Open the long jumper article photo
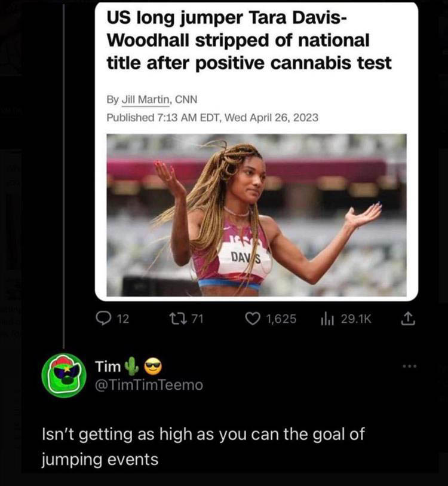 pos(256,215)
